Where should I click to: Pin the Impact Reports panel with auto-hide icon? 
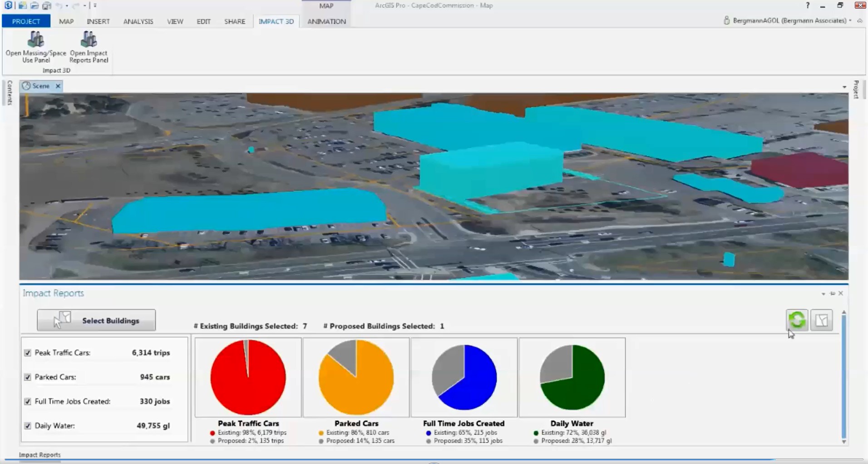[x=832, y=294]
